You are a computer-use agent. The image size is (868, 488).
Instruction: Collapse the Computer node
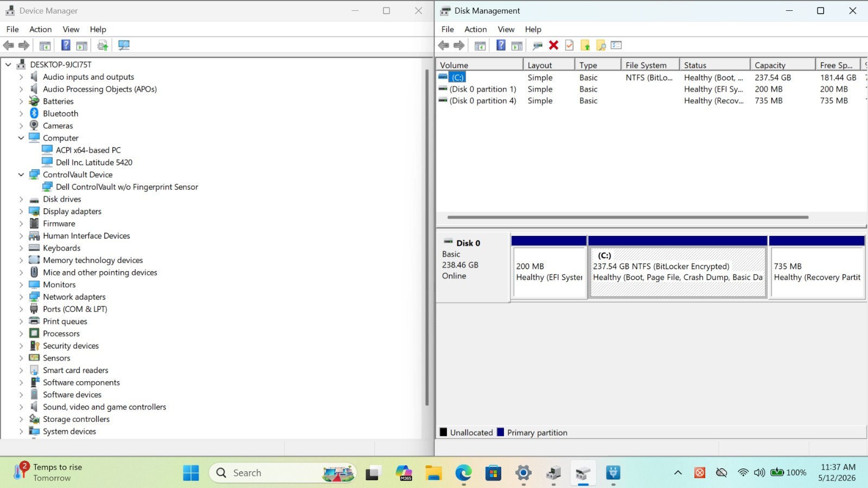click(x=21, y=138)
